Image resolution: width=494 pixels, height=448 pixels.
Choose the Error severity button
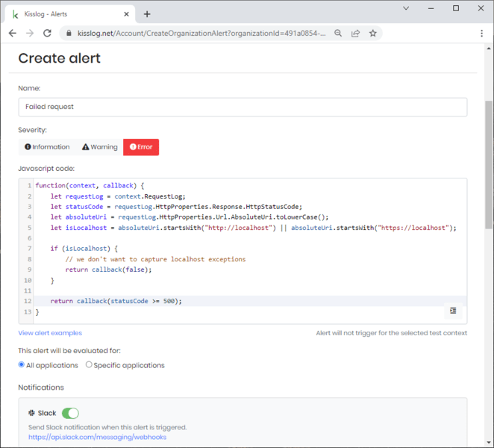[141, 147]
